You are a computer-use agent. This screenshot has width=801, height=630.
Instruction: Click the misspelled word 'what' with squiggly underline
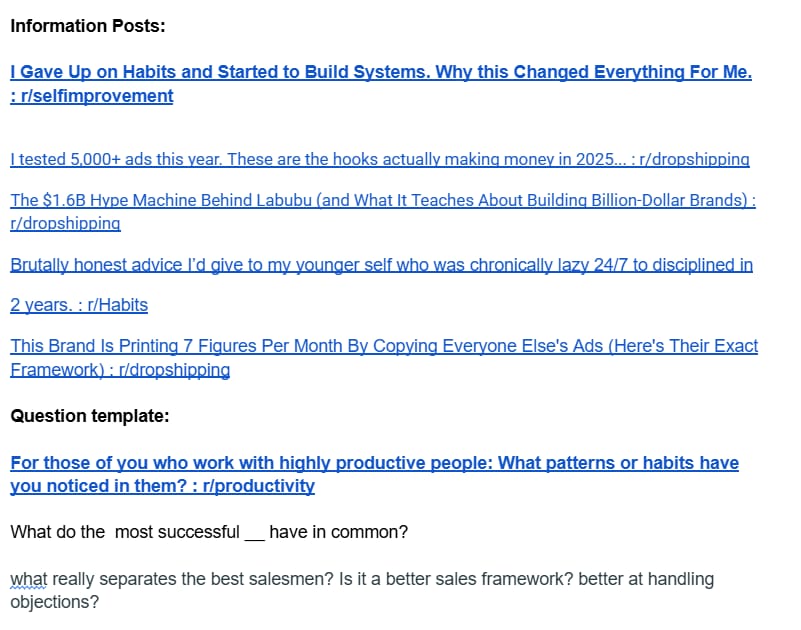click(x=29, y=579)
